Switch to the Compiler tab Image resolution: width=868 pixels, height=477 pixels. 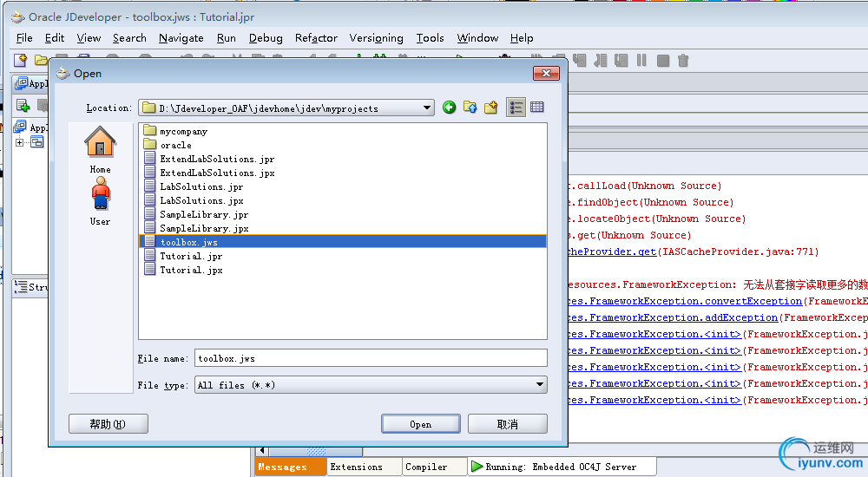tap(434, 467)
